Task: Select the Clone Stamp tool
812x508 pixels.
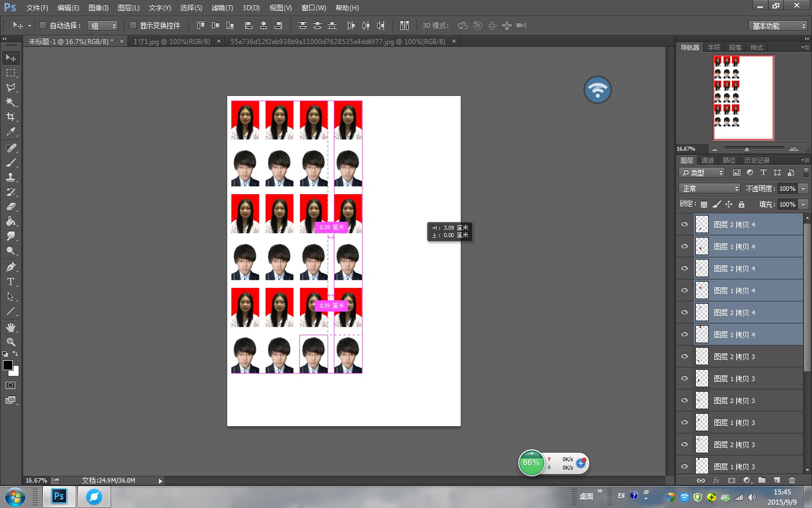Action: (x=11, y=177)
